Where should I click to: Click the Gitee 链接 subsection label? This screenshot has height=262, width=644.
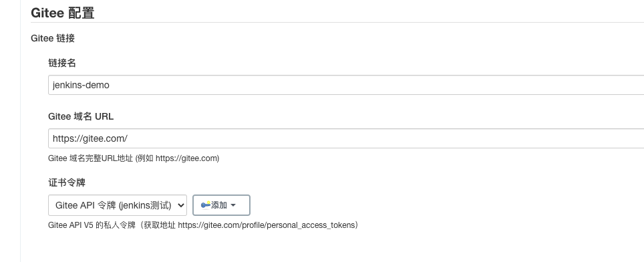click(x=53, y=38)
